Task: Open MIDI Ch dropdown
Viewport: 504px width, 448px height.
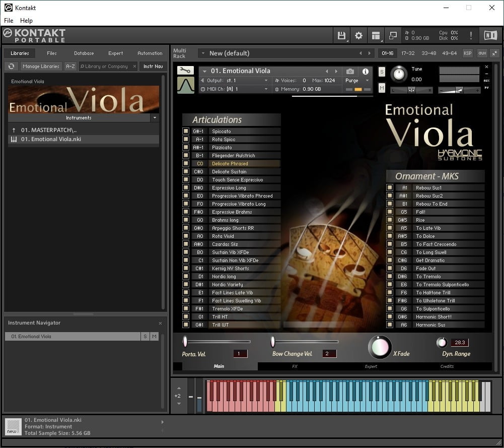Action: [x=266, y=89]
